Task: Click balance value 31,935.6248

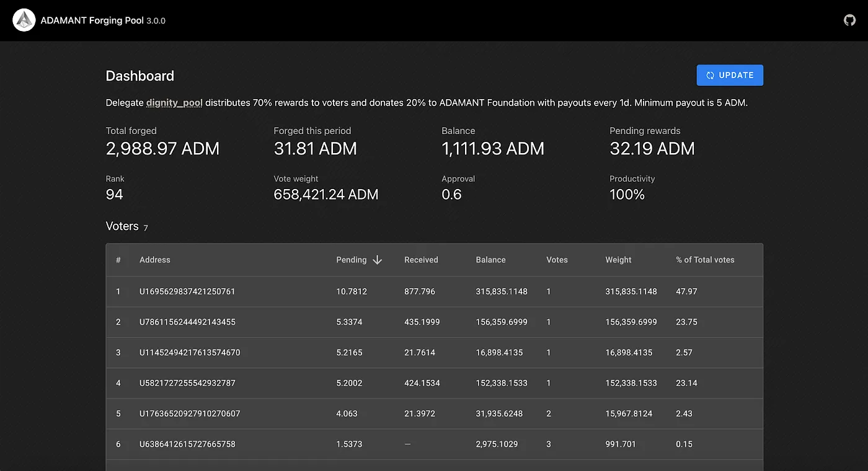Action: 499,413
